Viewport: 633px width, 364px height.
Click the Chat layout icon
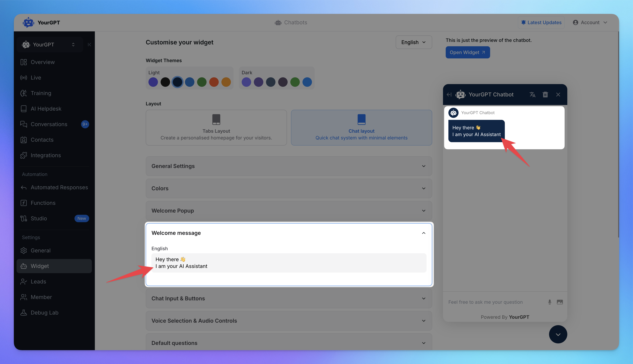(x=361, y=120)
